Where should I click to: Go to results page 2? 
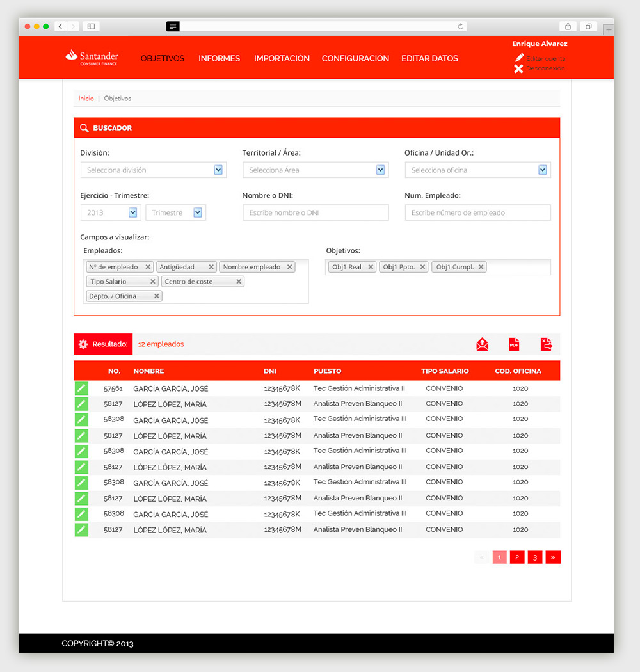click(517, 557)
